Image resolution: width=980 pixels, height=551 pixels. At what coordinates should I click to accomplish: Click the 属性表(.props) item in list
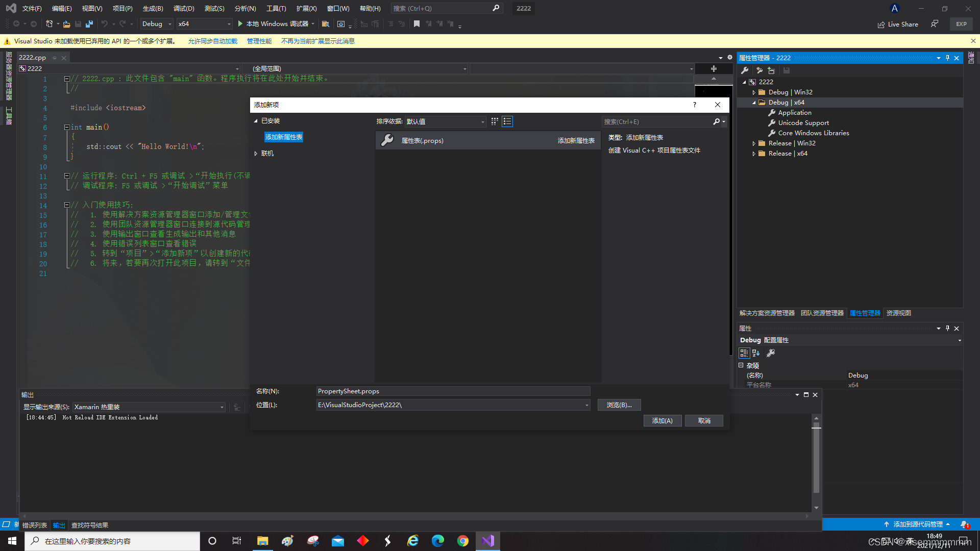pos(422,140)
